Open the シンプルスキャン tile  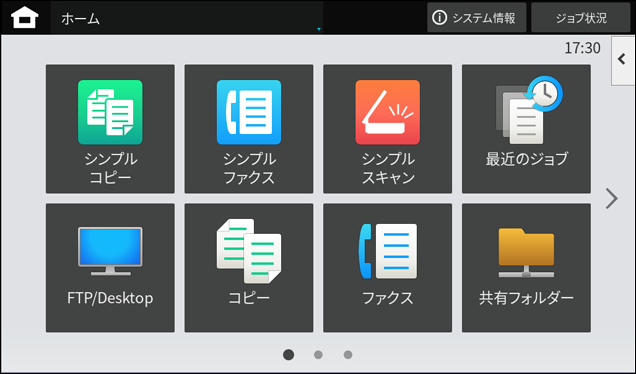click(388, 129)
